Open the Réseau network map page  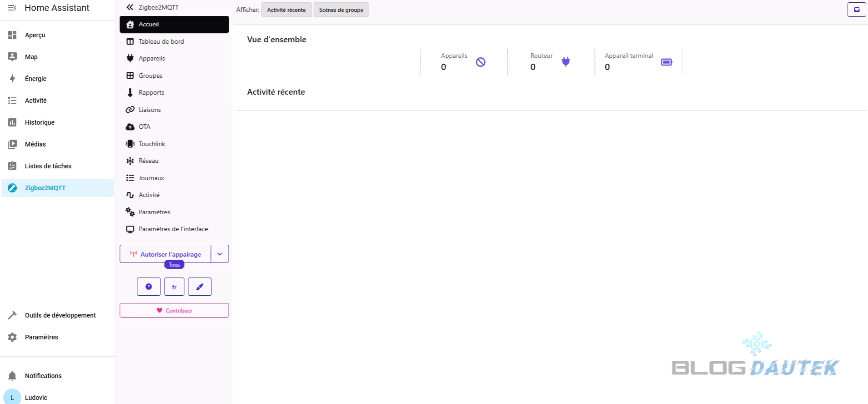pos(148,161)
